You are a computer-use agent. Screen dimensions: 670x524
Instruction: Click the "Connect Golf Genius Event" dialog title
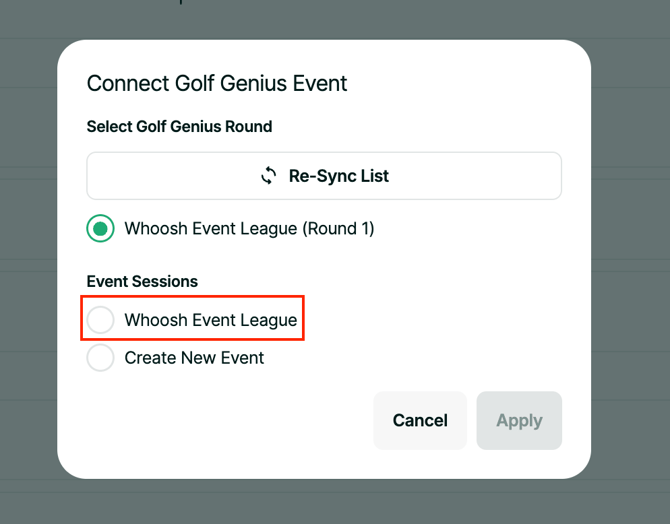tap(217, 83)
